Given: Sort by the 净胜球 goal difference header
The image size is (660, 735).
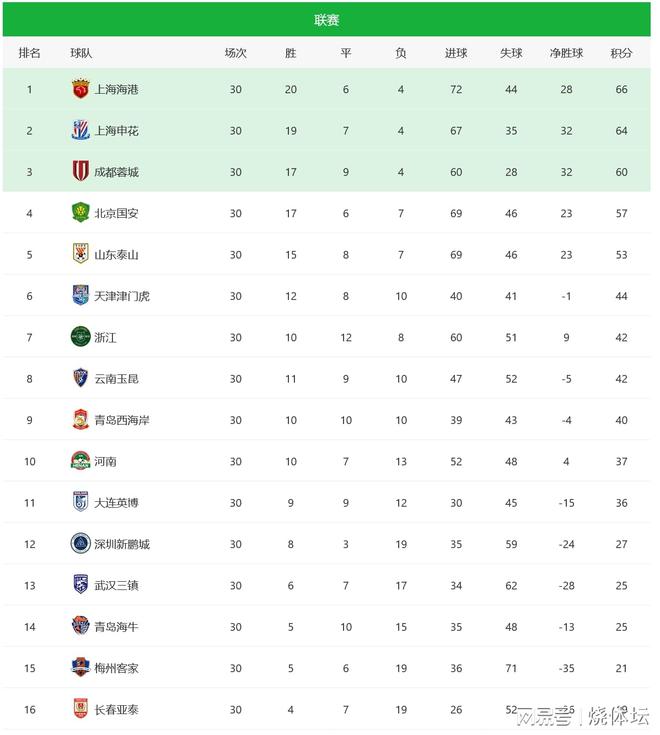Looking at the screenshot, I should (566, 53).
